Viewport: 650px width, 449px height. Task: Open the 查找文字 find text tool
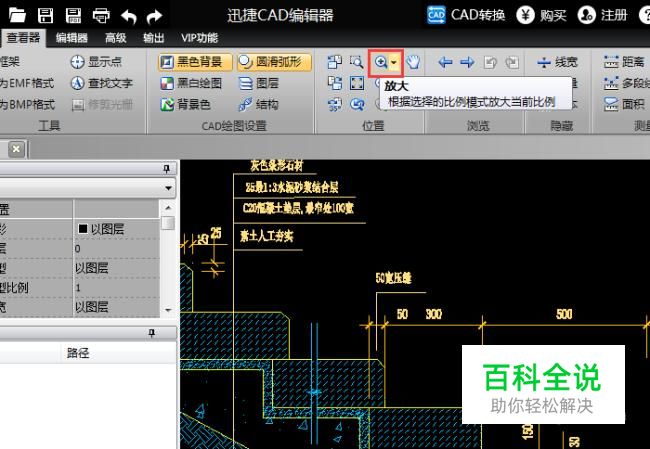point(102,83)
